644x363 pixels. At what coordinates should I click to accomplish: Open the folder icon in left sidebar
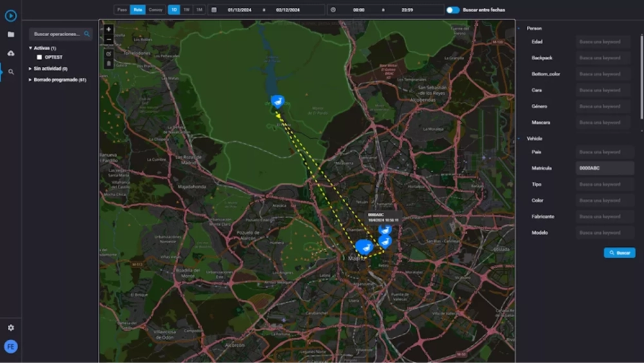[x=10, y=34]
